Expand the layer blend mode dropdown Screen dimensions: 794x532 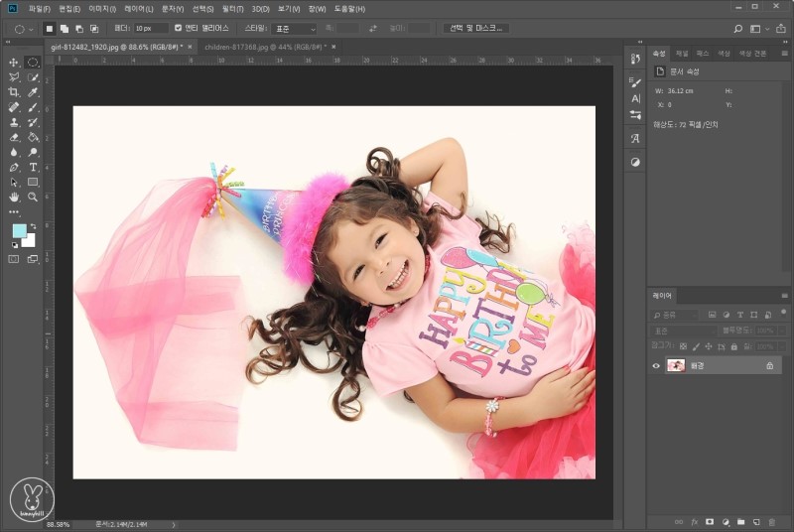683,330
